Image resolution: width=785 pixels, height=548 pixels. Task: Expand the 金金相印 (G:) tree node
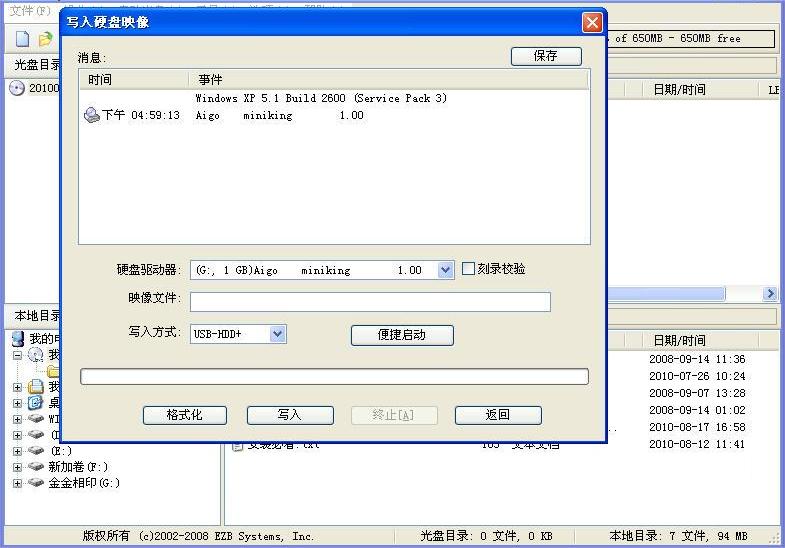(17, 483)
